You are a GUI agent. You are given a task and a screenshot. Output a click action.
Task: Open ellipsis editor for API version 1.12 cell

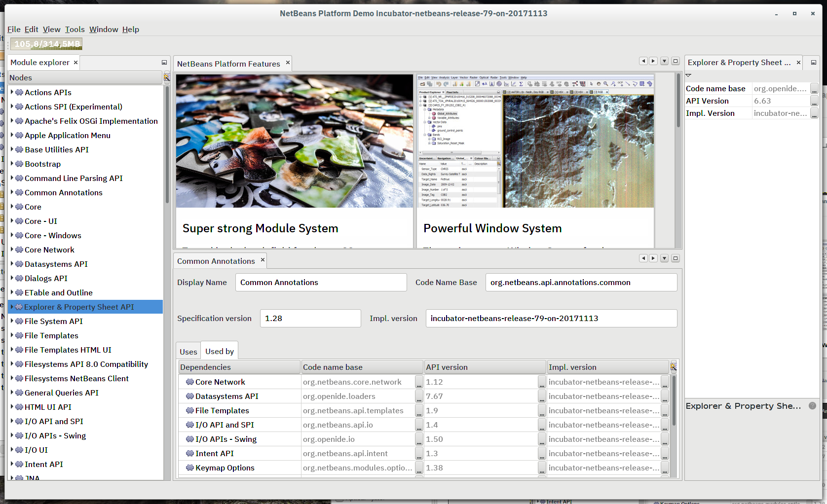[x=542, y=382]
